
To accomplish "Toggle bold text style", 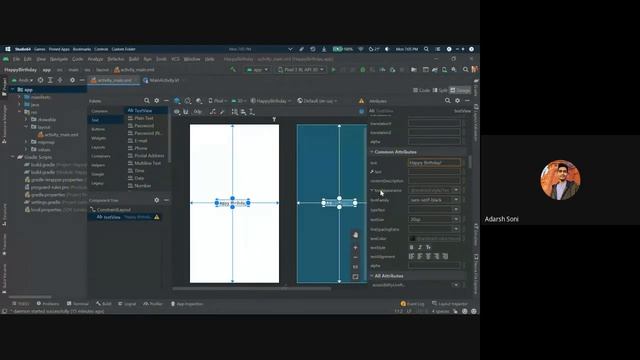I will point(411,247).
